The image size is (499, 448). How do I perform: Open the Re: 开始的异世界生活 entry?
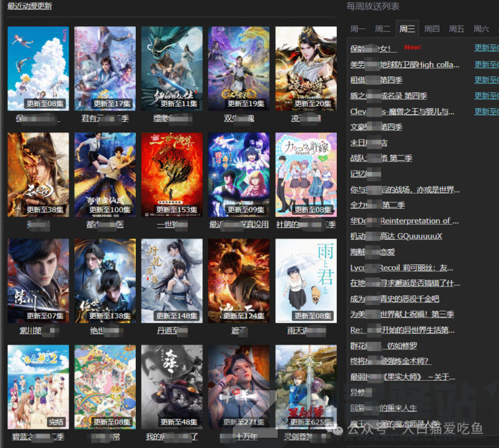[x=402, y=330]
